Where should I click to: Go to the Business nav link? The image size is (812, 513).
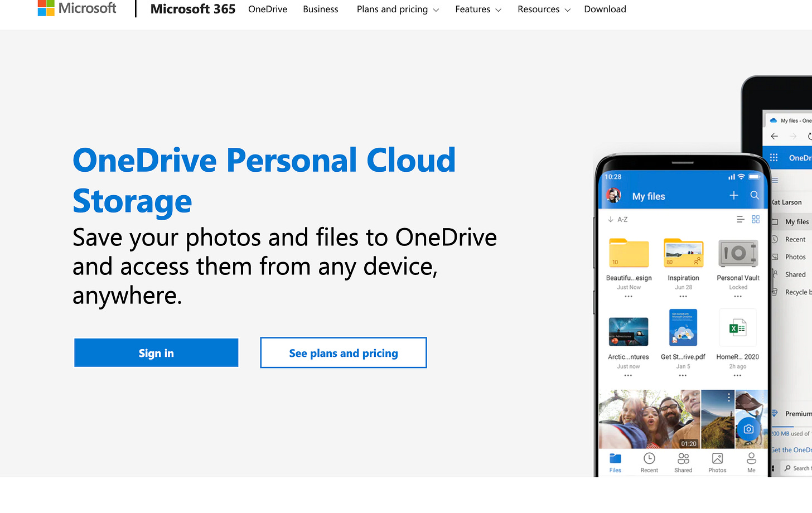tap(321, 9)
